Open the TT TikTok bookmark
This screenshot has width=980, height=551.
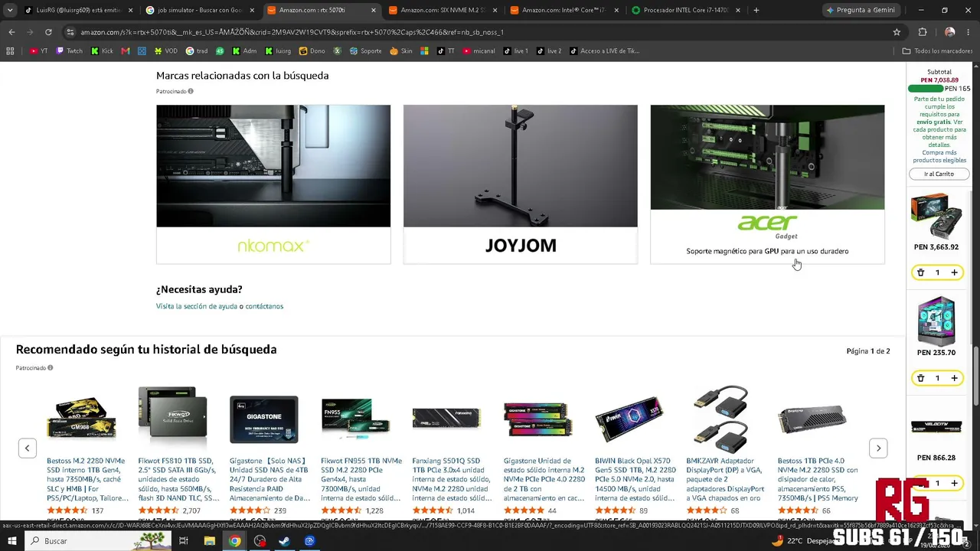click(x=446, y=51)
